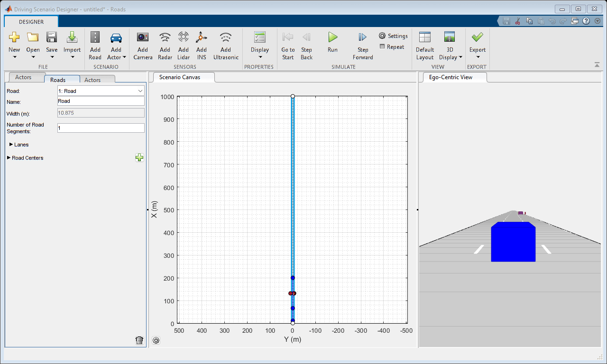
Task: Delete the road with the trash icon
Action: point(139,340)
